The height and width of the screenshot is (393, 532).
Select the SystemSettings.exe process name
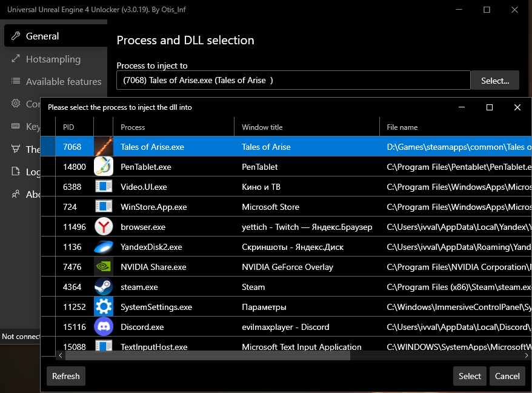tap(156, 307)
